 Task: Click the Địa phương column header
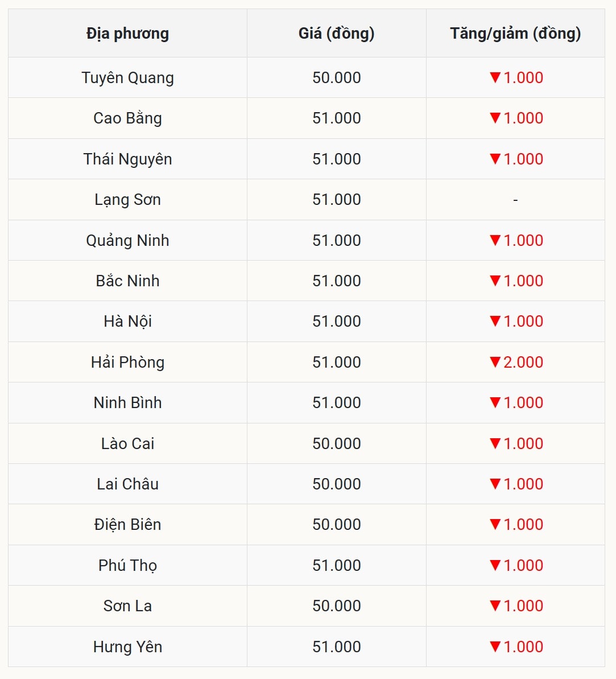[x=127, y=34]
